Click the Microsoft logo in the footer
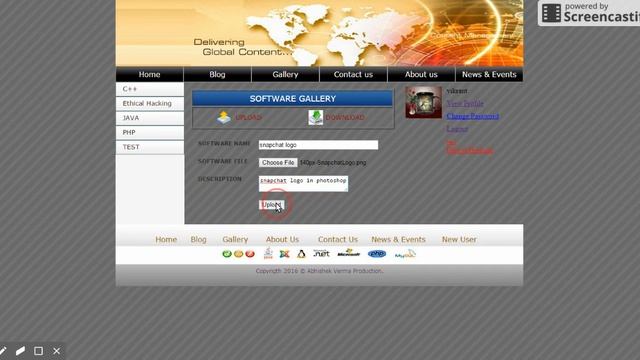This screenshot has height=360, width=640. coord(349,253)
